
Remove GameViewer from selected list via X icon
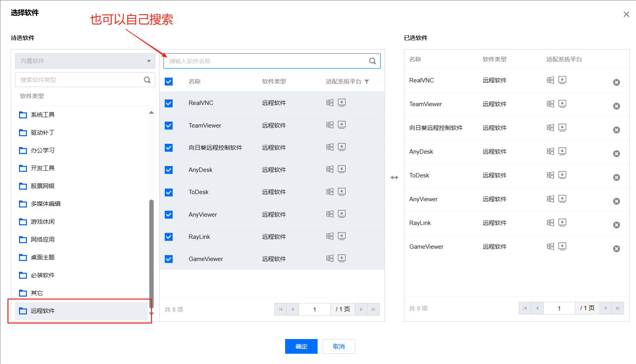pyautogui.click(x=617, y=249)
